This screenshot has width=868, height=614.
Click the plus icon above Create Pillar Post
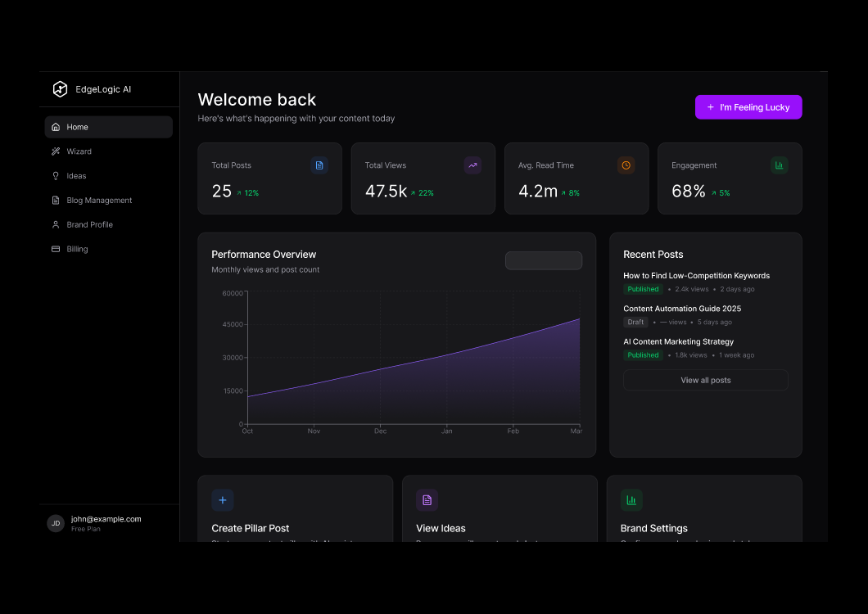click(223, 500)
